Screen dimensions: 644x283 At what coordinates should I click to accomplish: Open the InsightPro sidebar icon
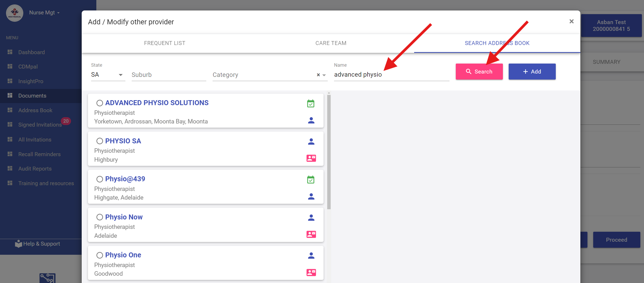(x=10, y=81)
